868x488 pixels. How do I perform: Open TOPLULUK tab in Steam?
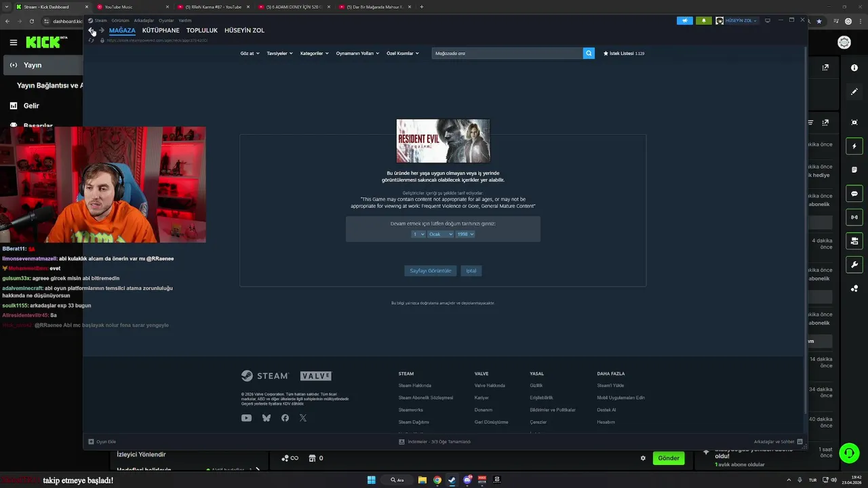click(202, 30)
